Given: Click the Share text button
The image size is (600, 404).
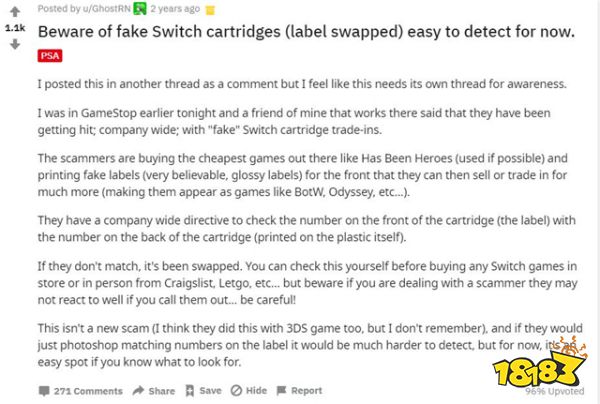Looking at the screenshot, I should point(162,391).
